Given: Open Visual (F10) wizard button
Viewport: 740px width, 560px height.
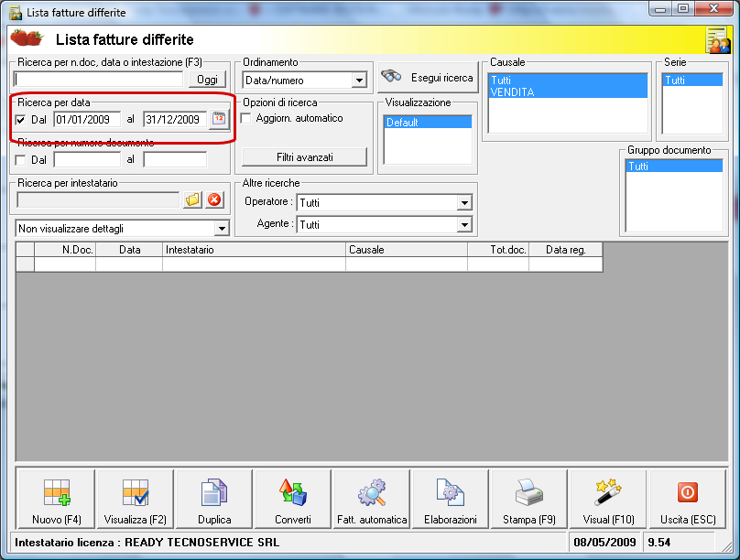Looking at the screenshot, I should coord(608,500).
